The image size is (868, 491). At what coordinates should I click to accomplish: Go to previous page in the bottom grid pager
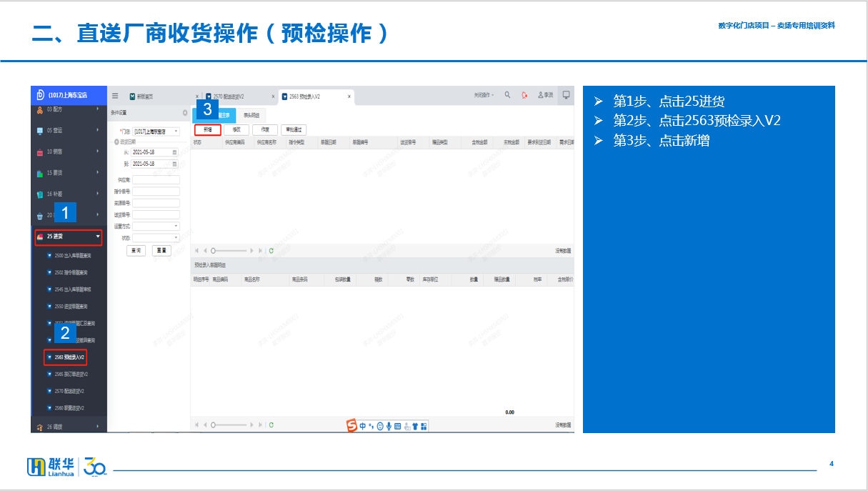tap(205, 425)
